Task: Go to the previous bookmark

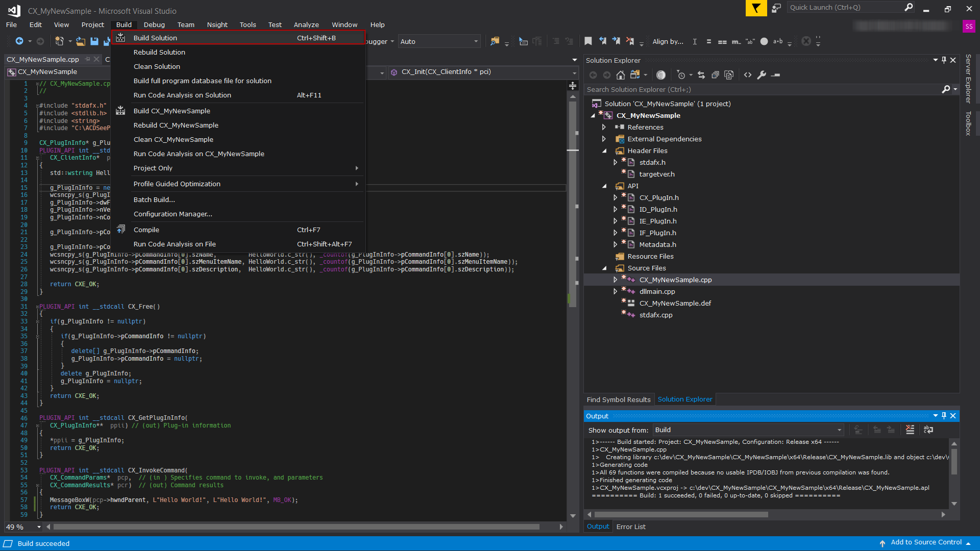Action: pyautogui.click(x=603, y=41)
